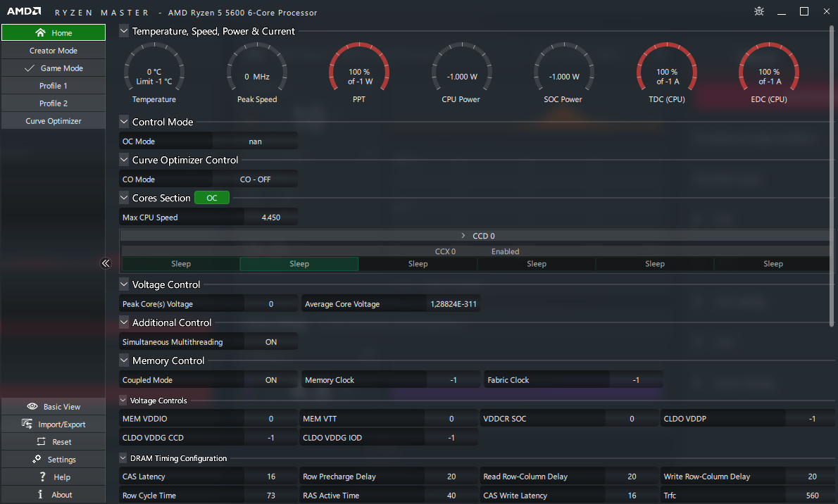Click the Trfc value 560

(813, 496)
